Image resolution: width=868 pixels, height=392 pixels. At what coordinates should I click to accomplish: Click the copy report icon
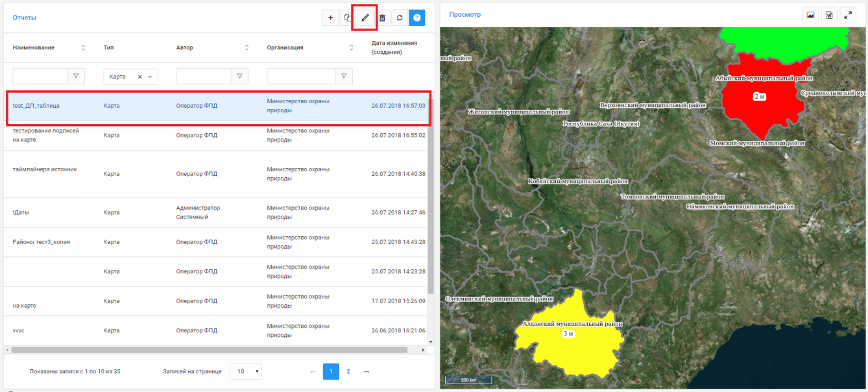[348, 18]
